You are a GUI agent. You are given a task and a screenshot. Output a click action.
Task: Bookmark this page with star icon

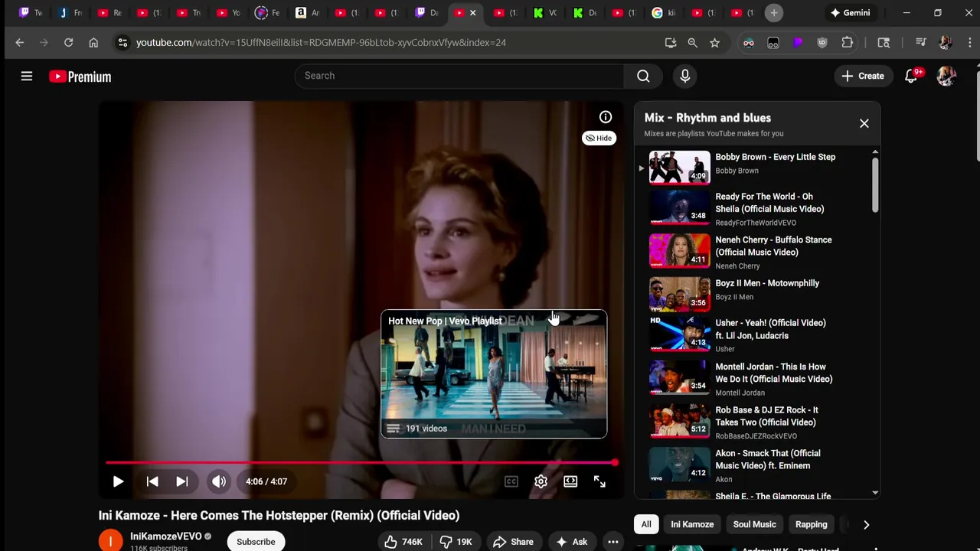click(x=714, y=43)
